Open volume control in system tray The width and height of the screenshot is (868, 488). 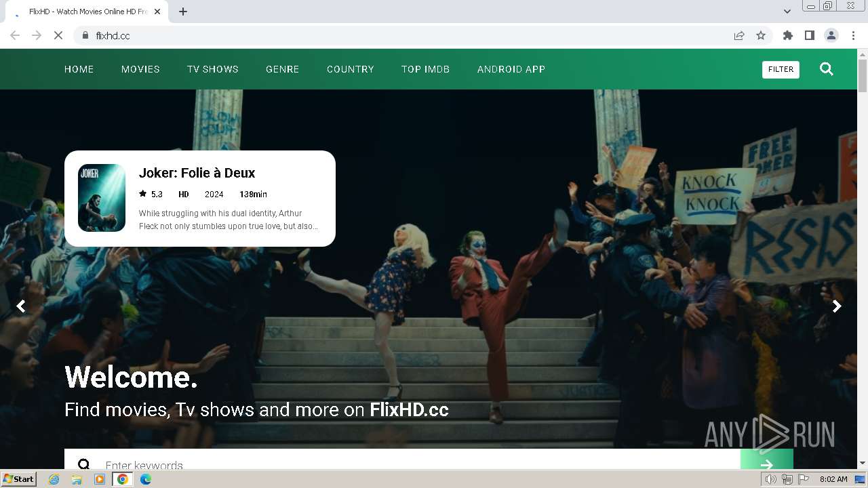click(770, 479)
